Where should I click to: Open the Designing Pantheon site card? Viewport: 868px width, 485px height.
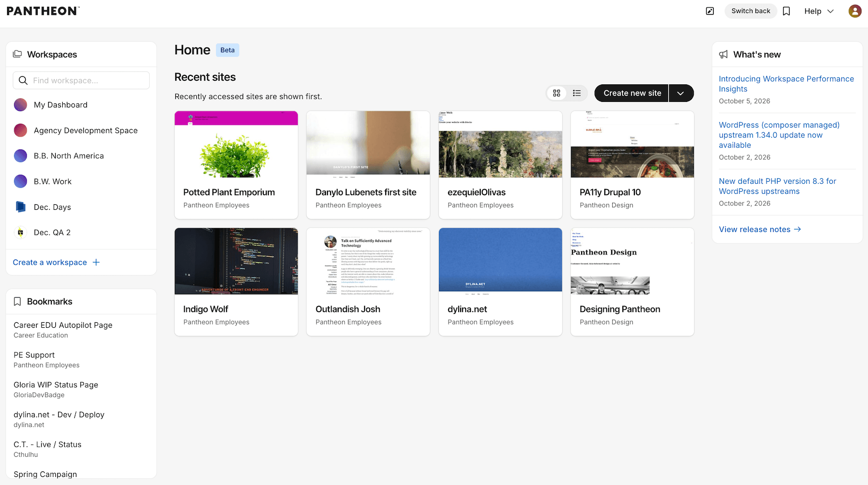(632, 282)
